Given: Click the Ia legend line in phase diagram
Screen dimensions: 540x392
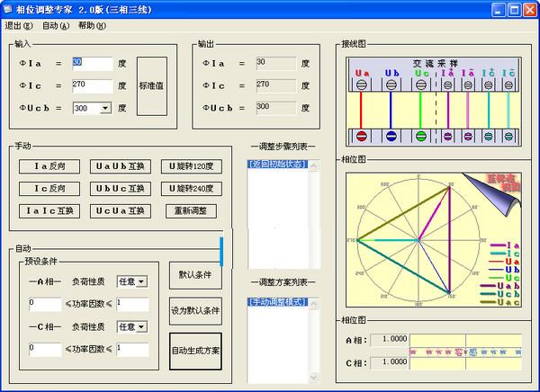Looking at the screenshot, I should tap(498, 245).
